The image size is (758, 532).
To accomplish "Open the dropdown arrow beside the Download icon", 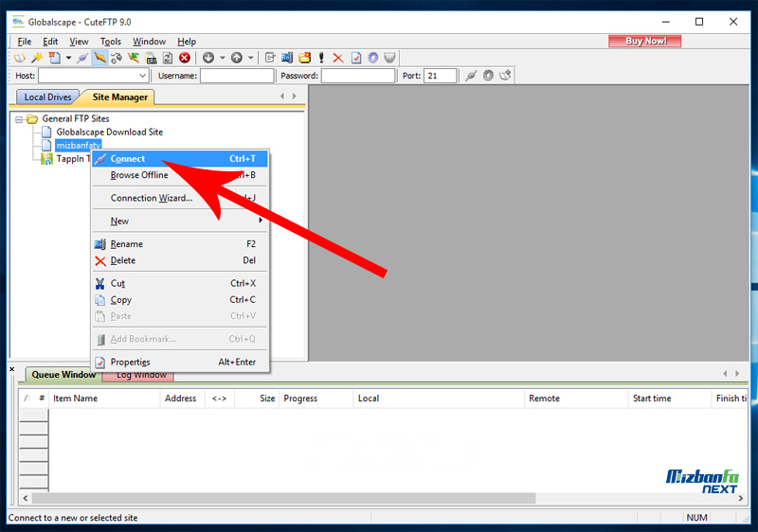I will point(222,58).
